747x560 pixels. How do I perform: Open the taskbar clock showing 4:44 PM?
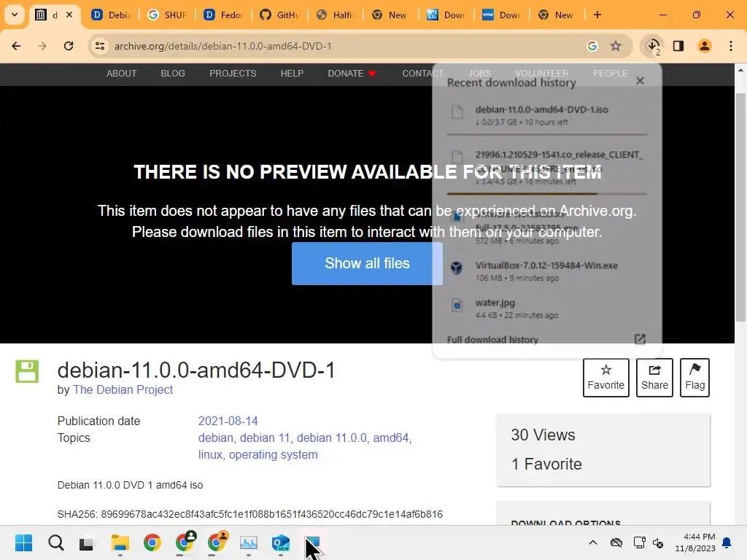(x=695, y=542)
